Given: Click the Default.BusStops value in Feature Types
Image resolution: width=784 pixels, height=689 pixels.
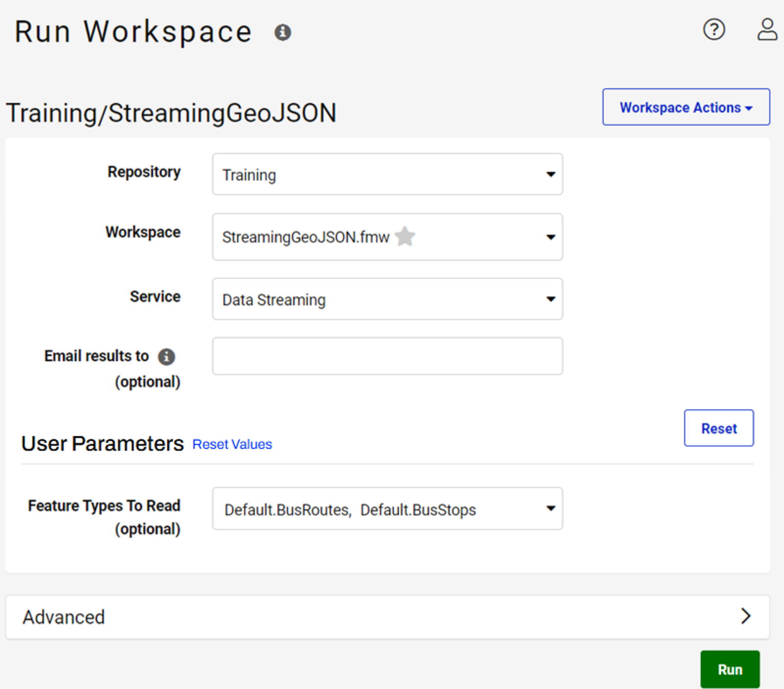Looking at the screenshot, I should [x=418, y=510].
